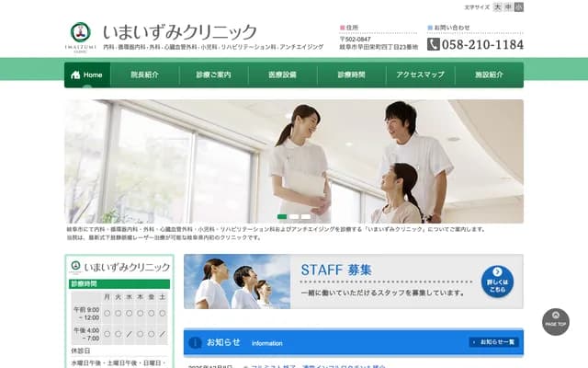This screenshot has height=368, width=588.
Task: Click the 文字サイズ label
Action: pos(477,7)
